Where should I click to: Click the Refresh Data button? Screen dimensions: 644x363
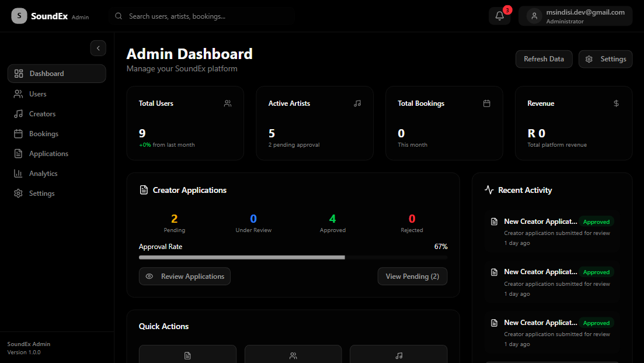pos(544,58)
